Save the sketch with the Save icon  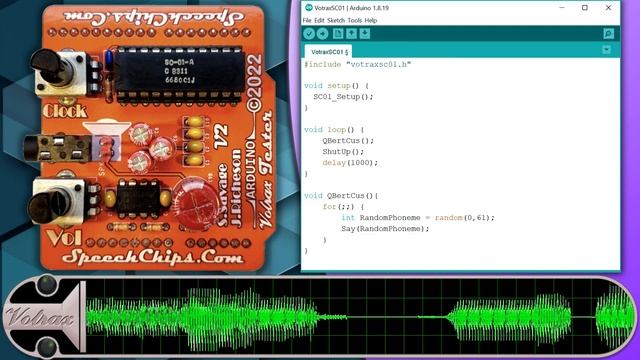click(365, 33)
